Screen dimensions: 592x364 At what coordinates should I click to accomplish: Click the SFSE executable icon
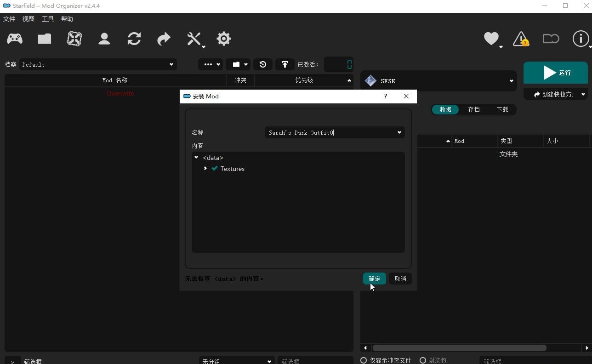tap(370, 81)
